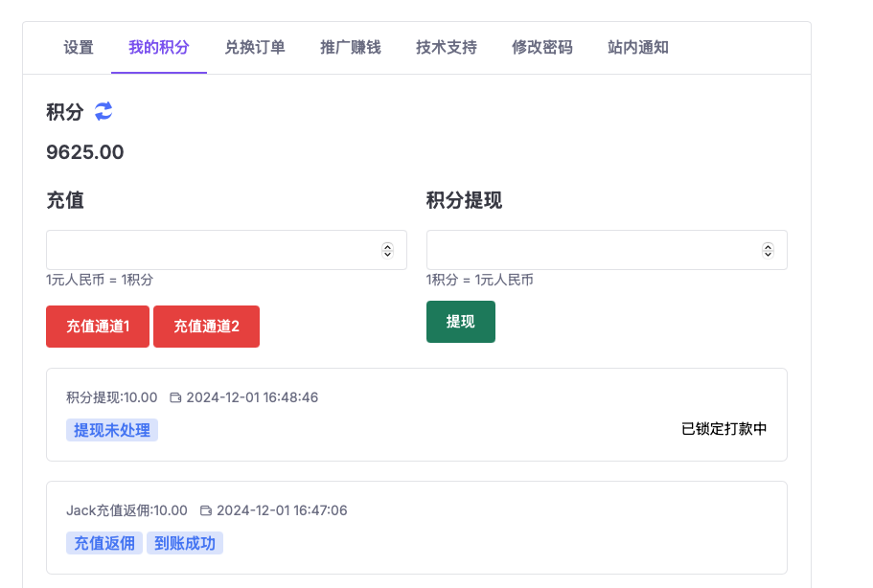Select the 我的积分 tab

tap(159, 47)
